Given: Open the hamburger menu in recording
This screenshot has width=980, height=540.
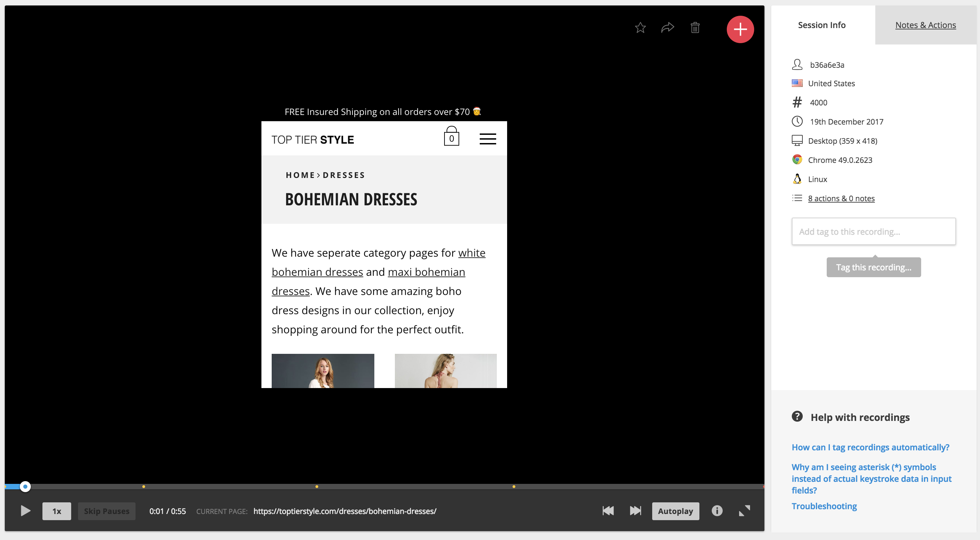Looking at the screenshot, I should (488, 139).
